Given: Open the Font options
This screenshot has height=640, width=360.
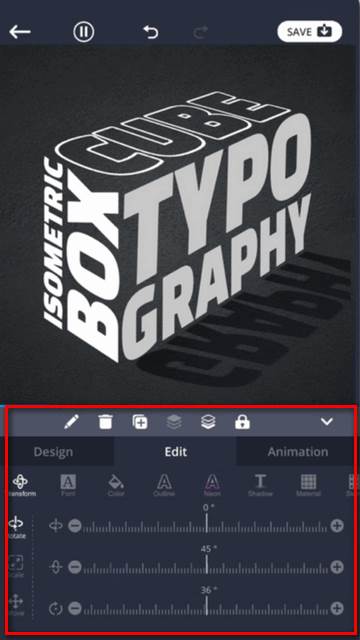Looking at the screenshot, I should [x=68, y=485].
